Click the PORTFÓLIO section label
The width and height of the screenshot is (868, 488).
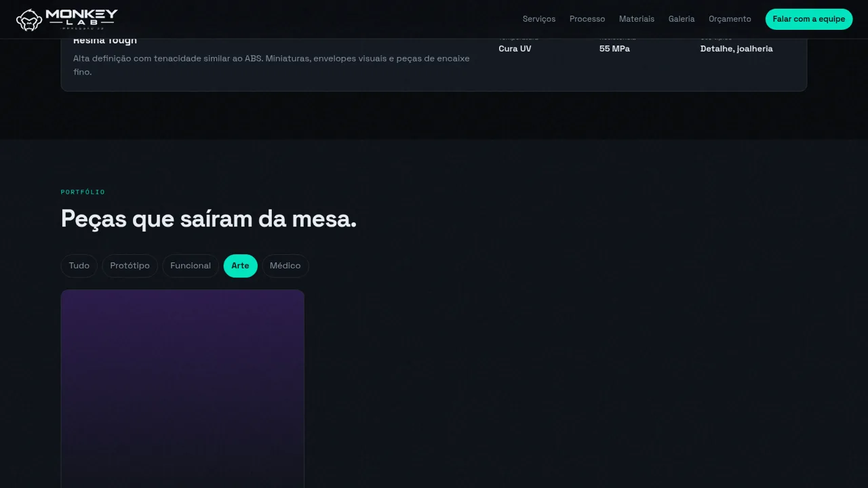coord(83,192)
